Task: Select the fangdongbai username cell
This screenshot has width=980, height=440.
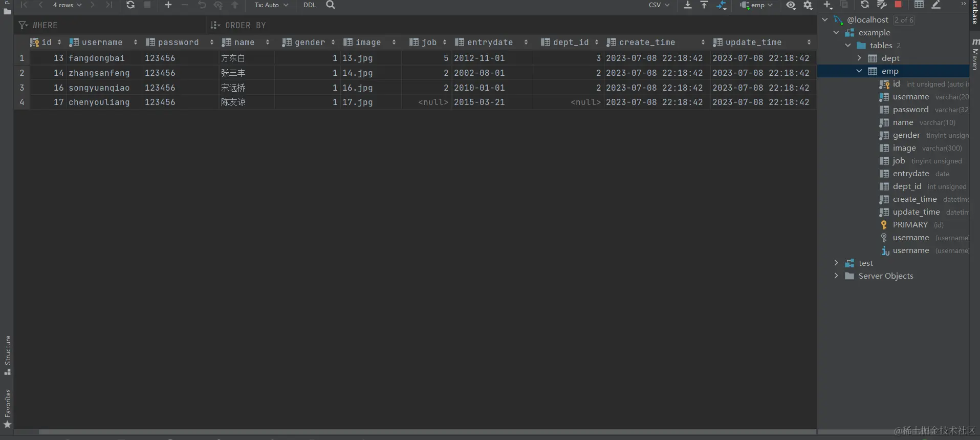Action: coord(104,58)
